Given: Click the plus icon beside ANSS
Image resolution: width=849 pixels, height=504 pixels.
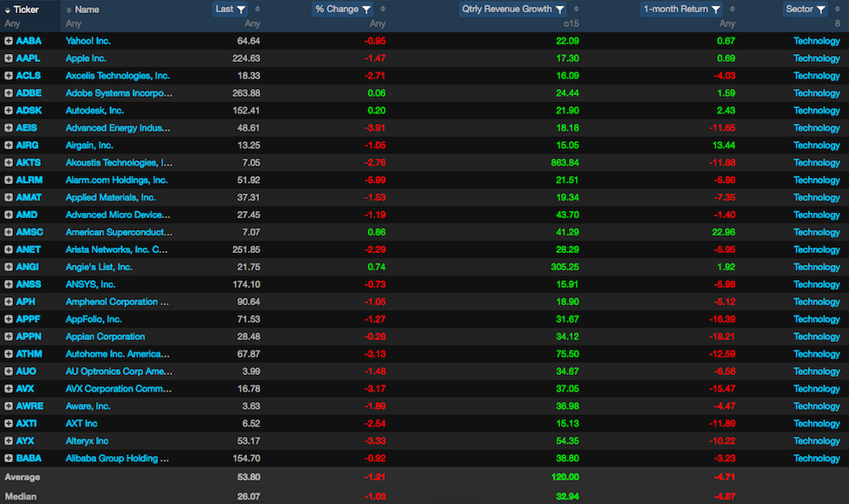Looking at the screenshot, I should coord(9,284).
